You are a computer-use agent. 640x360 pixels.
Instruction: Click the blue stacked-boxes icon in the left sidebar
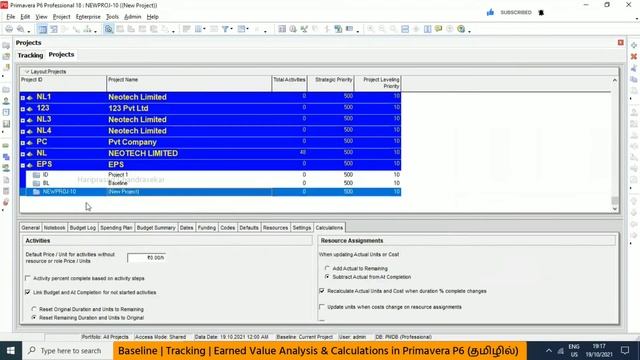pyautogui.click(x=6, y=157)
